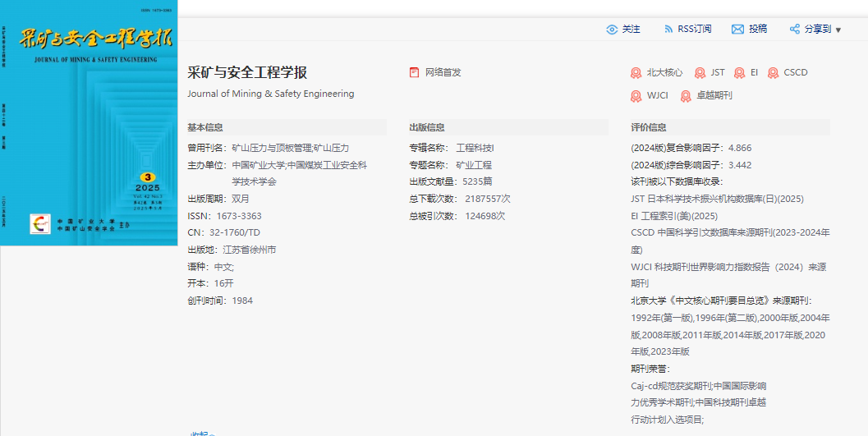Subscribe via RSS订阅 link

pos(695,30)
